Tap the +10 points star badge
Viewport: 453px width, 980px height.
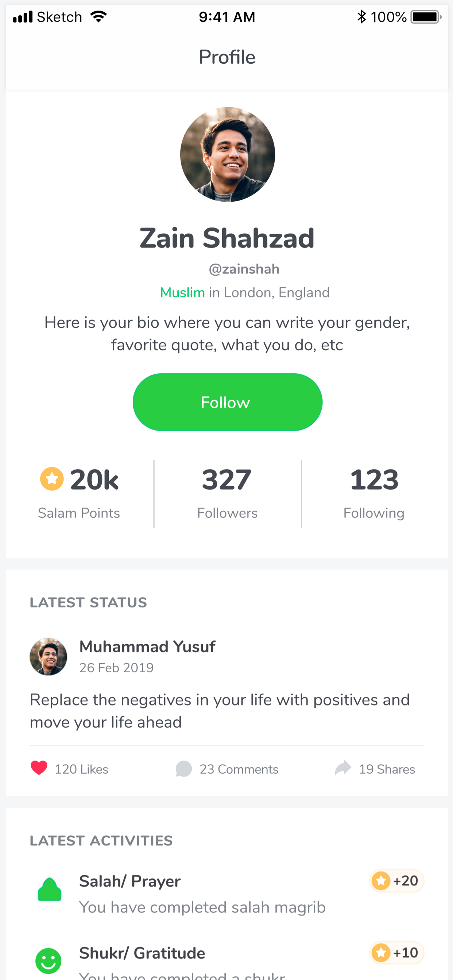[x=397, y=953]
